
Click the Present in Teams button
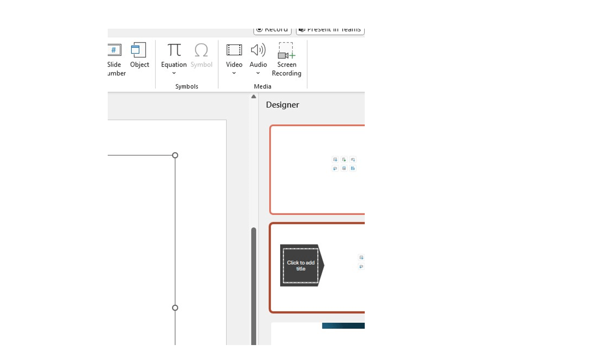(330, 30)
